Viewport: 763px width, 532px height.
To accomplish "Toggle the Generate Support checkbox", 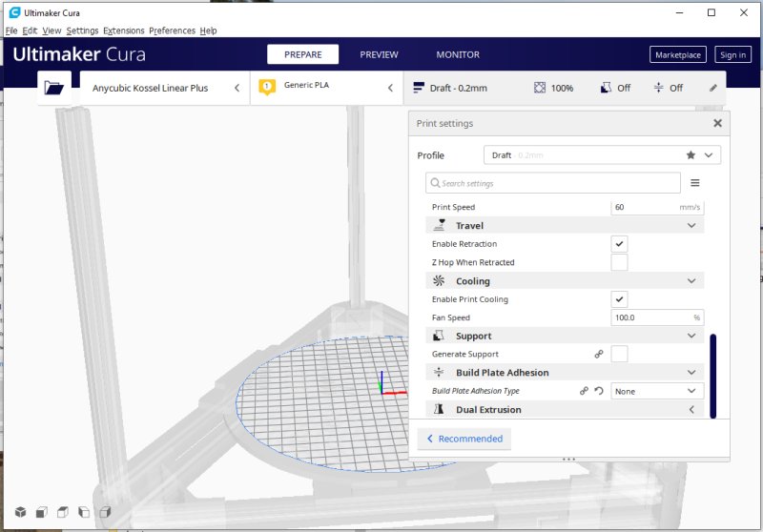I will coord(619,354).
